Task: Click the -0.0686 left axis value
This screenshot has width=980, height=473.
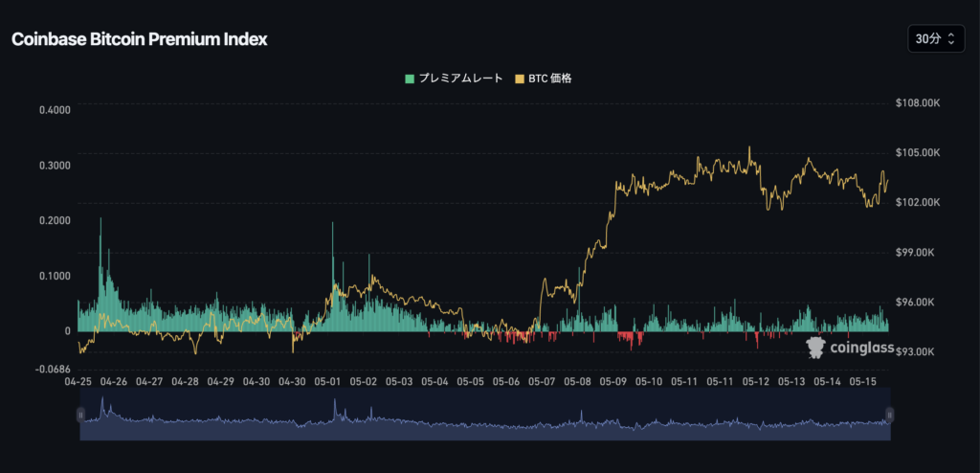Action: coord(54,369)
